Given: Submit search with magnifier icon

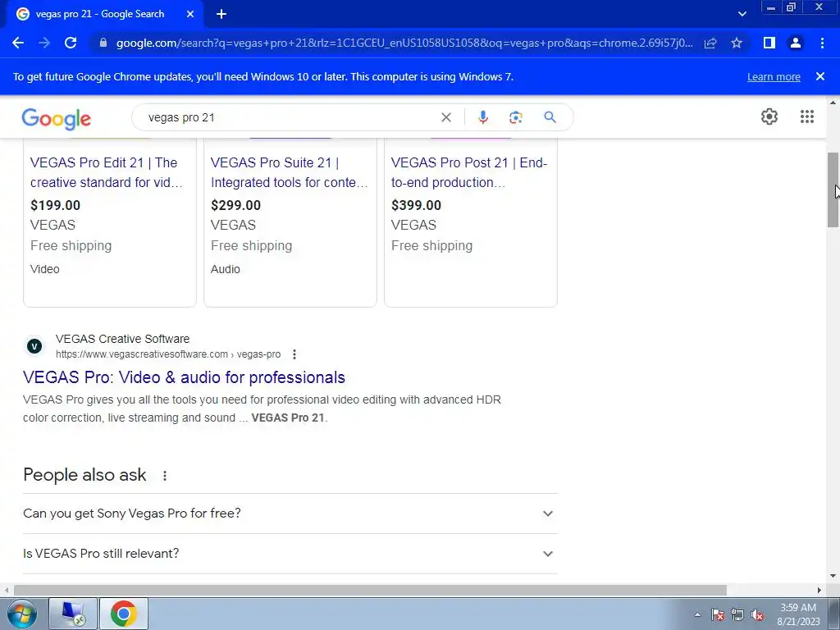Looking at the screenshot, I should [550, 117].
